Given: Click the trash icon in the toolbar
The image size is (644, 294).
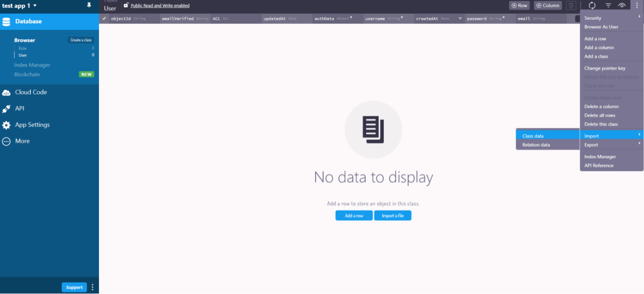Looking at the screenshot, I should coord(571,5).
